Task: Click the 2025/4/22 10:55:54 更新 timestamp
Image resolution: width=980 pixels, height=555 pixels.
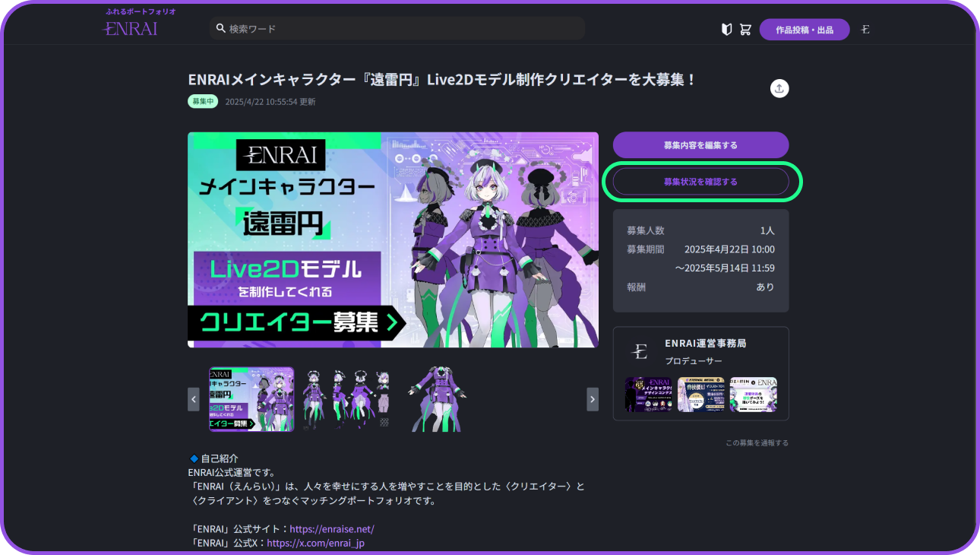Action: pos(270,102)
